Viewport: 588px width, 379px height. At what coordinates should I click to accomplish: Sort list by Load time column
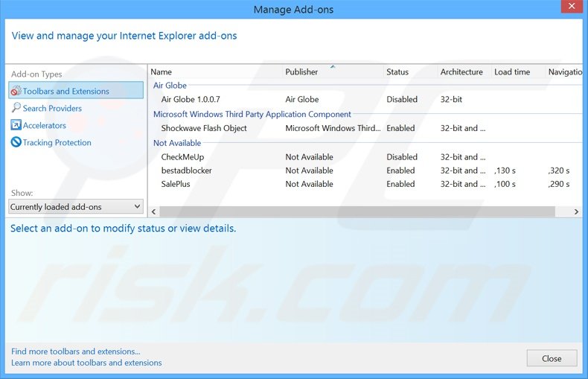click(518, 71)
